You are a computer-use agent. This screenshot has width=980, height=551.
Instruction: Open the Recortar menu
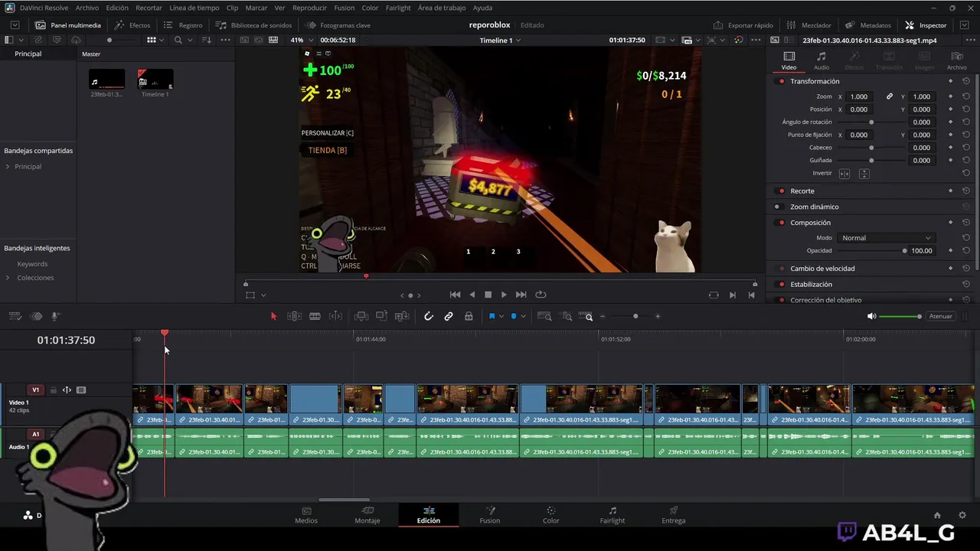[149, 8]
